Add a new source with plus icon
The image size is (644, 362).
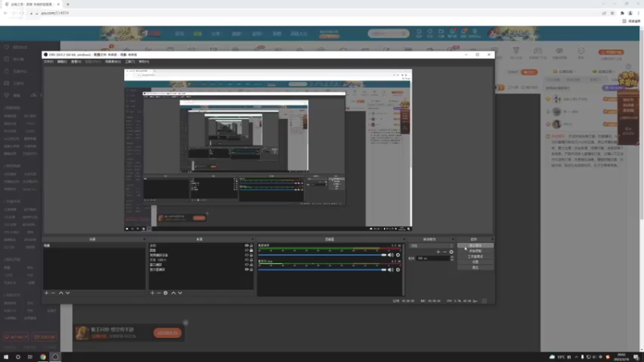(x=152, y=293)
